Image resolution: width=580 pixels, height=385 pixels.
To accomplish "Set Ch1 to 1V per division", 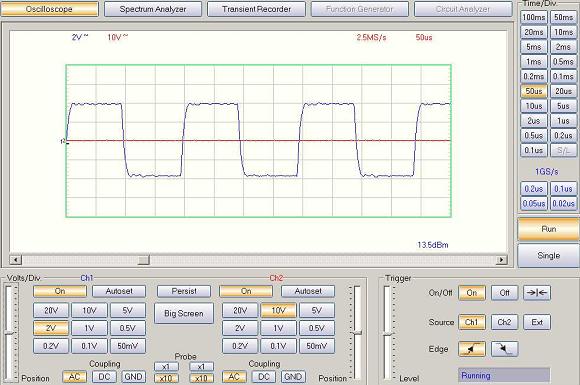I will click(x=90, y=328).
